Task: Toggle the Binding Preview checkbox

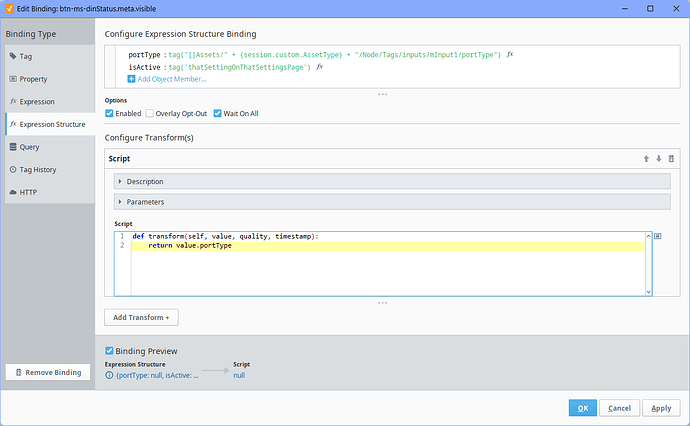Action: (109, 351)
